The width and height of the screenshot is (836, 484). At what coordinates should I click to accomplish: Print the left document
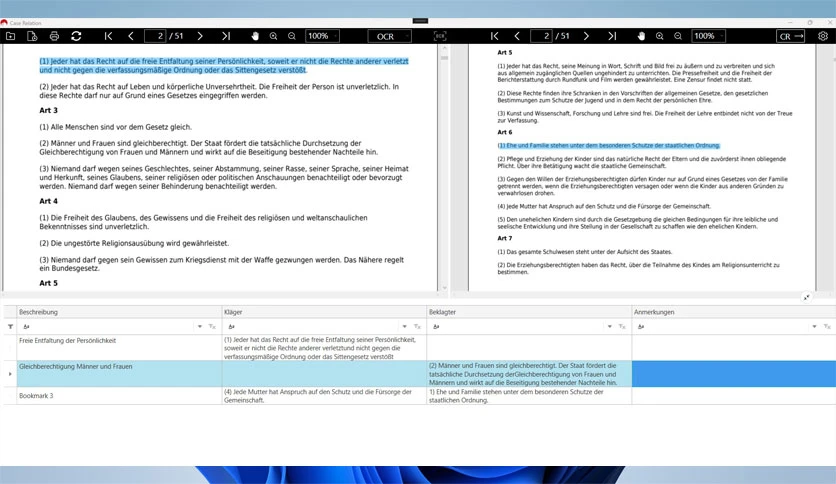(54, 36)
